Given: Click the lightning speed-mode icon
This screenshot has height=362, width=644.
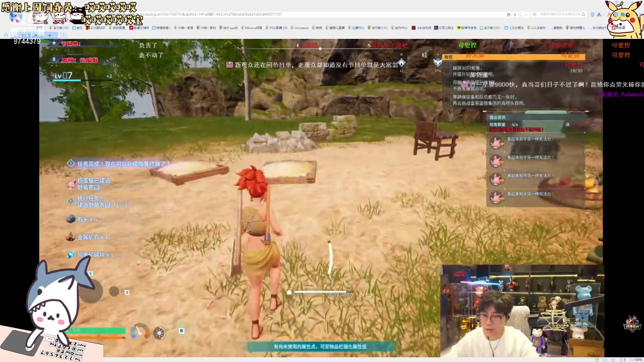Looking at the screenshot, I should (x=515, y=15).
